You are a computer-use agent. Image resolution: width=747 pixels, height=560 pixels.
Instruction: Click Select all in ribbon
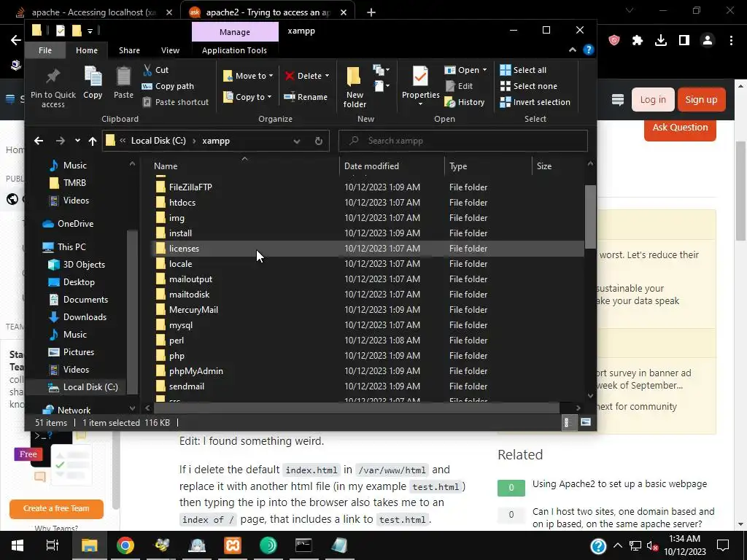[x=523, y=70]
